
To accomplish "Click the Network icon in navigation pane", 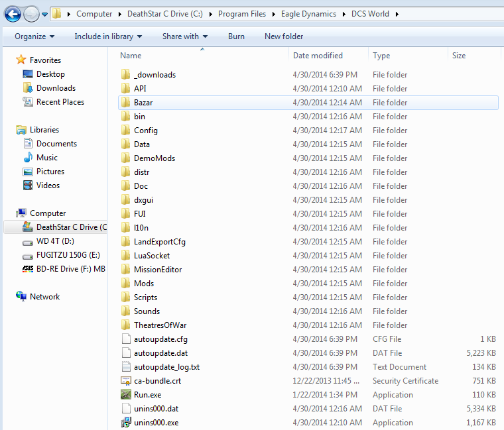I will (21, 296).
